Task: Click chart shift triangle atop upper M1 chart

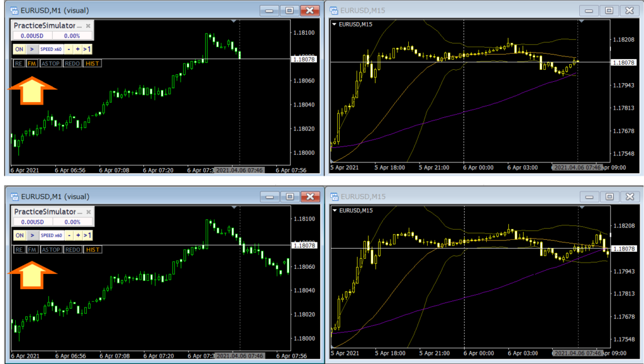Action: click(234, 21)
